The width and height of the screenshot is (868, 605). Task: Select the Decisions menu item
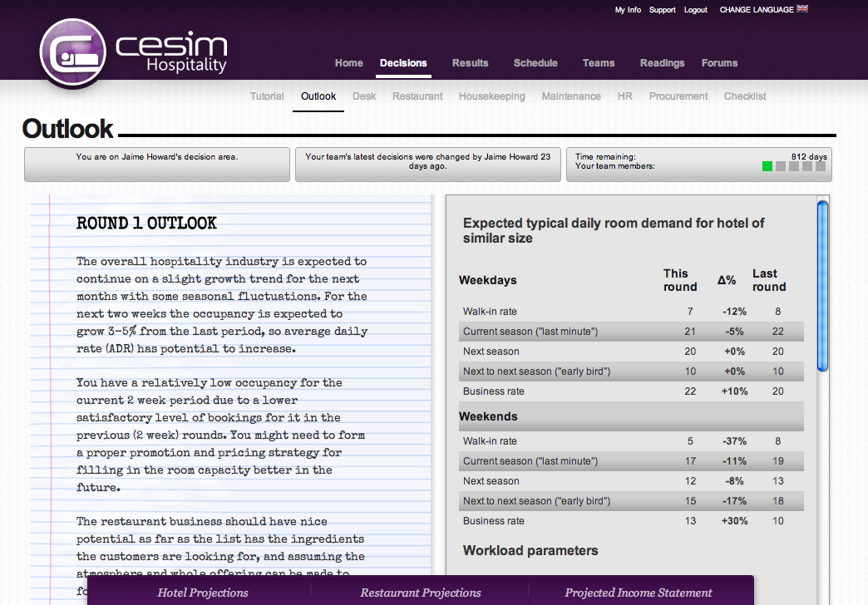[x=403, y=63]
